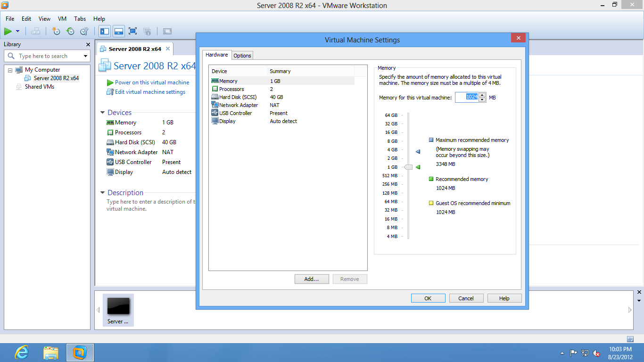Enter full screen mode via toolbar icon
644x362 pixels.
pyautogui.click(x=132, y=31)
